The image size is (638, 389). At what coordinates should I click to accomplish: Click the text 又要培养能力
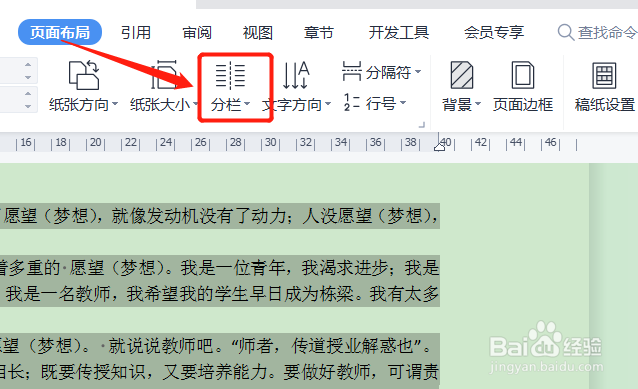tap(214, 372)
